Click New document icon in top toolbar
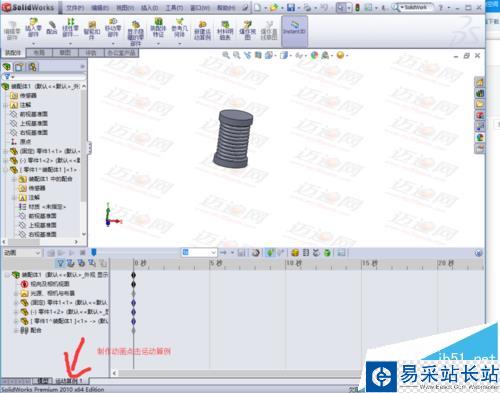The image size is (500, 393). point(257,7)
